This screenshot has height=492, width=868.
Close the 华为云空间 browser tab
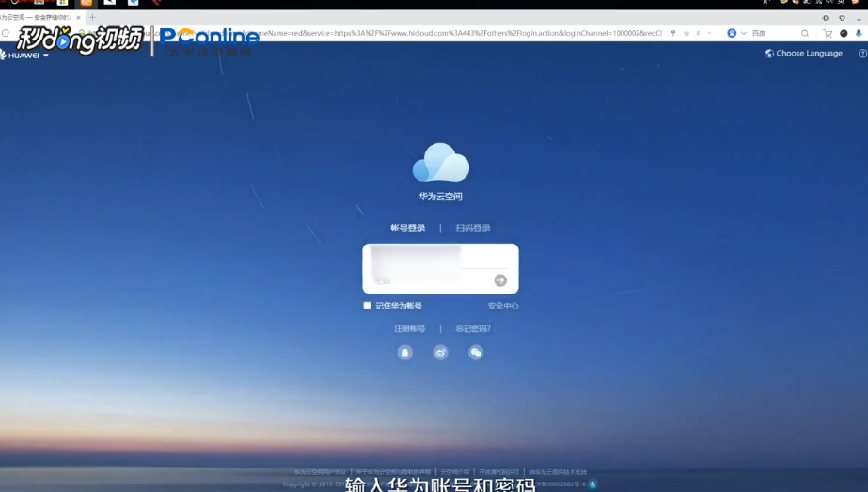point(79,17)
